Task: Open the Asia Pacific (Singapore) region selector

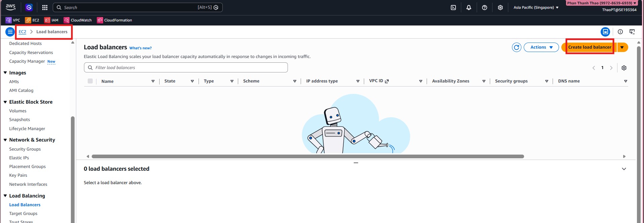Action: [536, 7]
